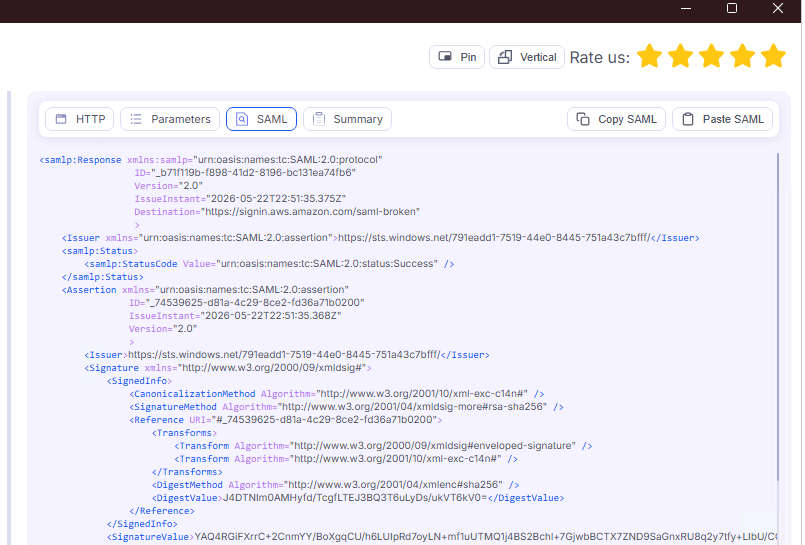Click the opening <SignedInfo> tag
The image size is (805, 545).
pyautogui.click(x=139, y=381)
